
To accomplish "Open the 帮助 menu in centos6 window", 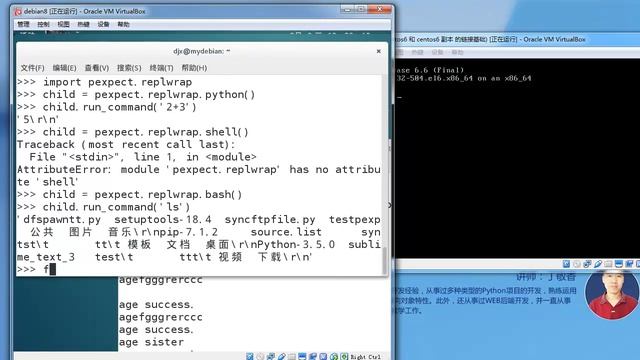I will click(457, 52).
